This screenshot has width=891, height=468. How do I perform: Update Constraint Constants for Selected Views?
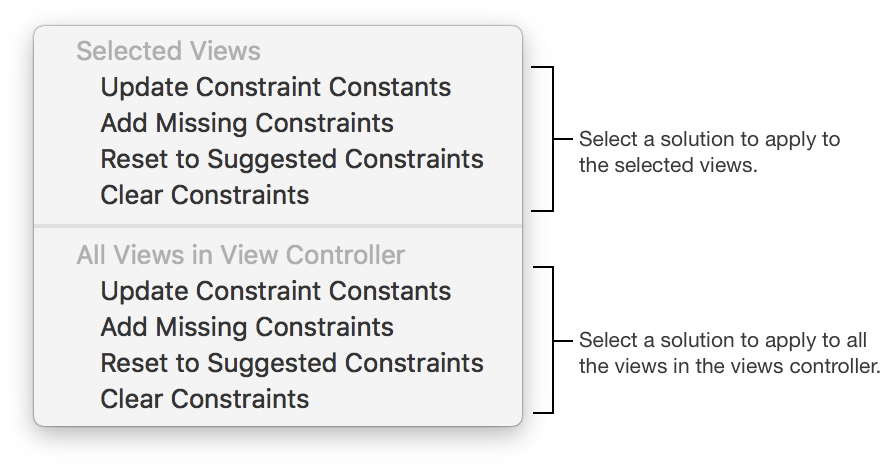(x=275, y=87)
